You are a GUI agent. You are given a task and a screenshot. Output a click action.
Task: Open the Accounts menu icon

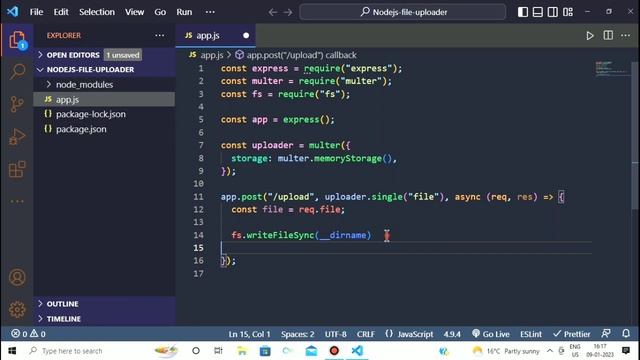pyautogui.click(x=17, y=278)
